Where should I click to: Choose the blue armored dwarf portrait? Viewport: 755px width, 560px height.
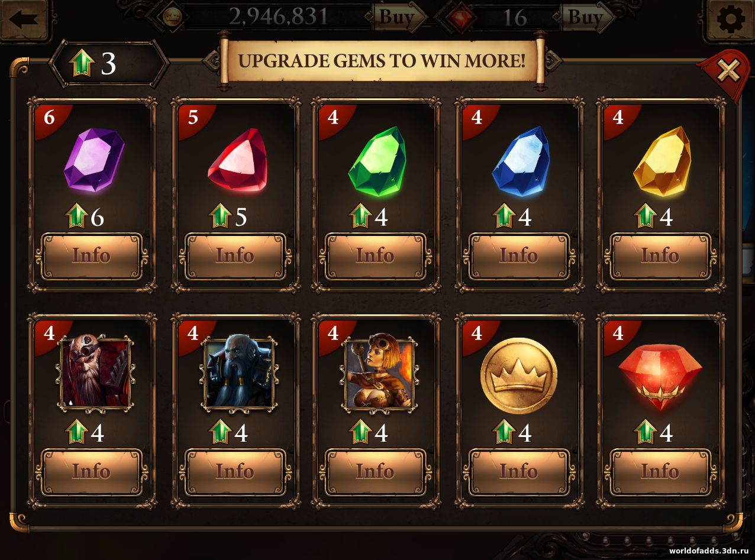tap(240, 373)
